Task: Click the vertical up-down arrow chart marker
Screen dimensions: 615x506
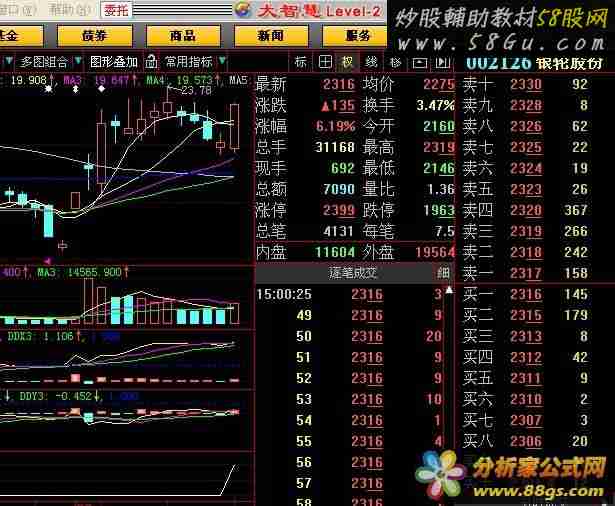Action: 76,89
